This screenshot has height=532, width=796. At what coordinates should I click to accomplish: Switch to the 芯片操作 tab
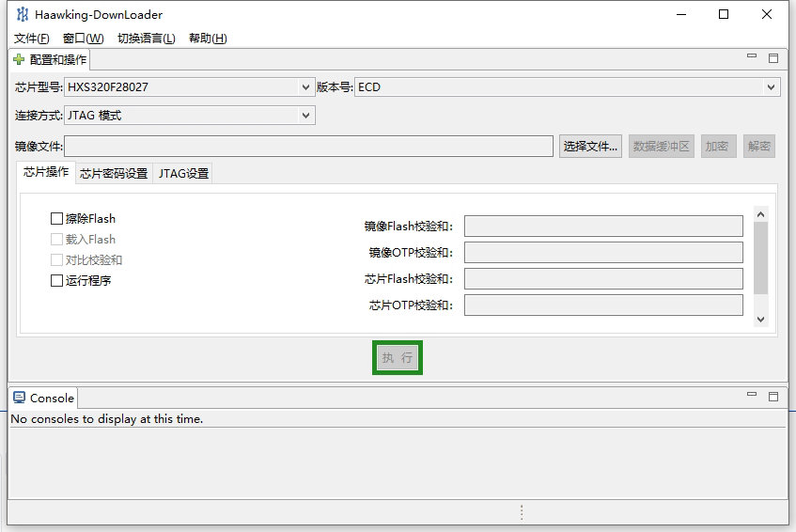tap(46, 172)
